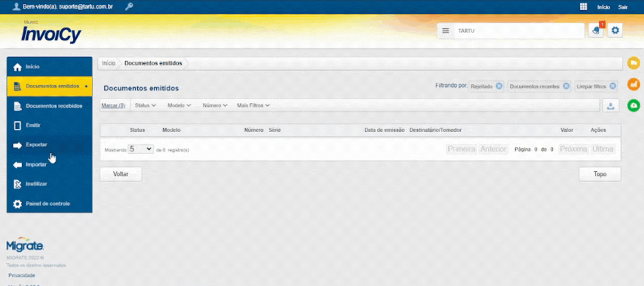Open the records per page dropdown
644x286 pixels.
pos(141,149)
